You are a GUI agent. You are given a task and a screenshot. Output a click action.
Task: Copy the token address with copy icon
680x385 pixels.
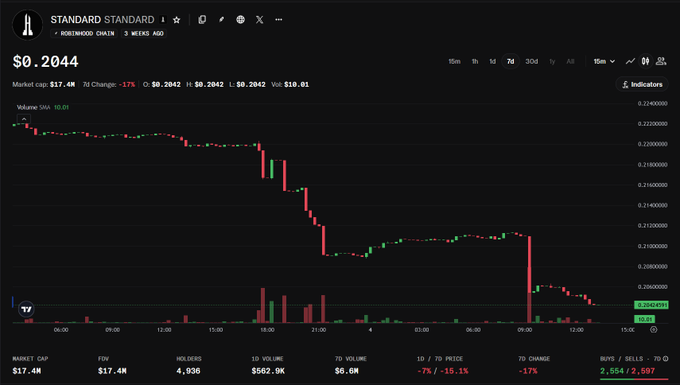click(x=202, y=20)
